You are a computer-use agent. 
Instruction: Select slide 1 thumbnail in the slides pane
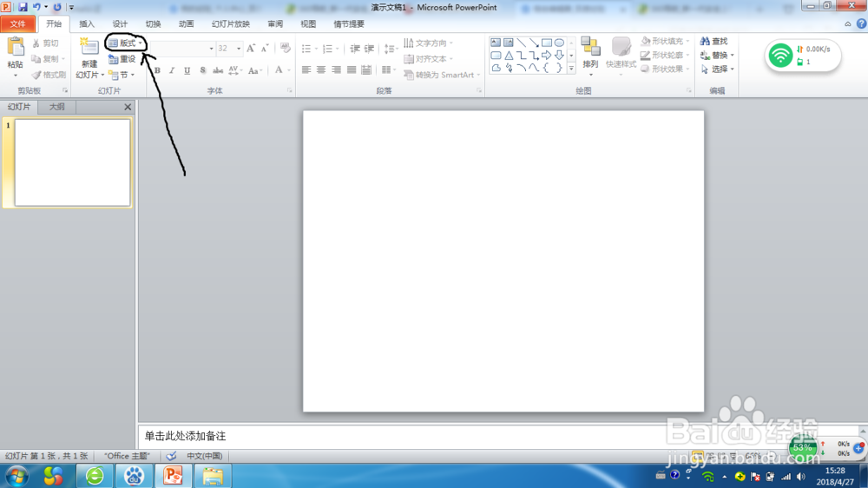tap(73, 163)
